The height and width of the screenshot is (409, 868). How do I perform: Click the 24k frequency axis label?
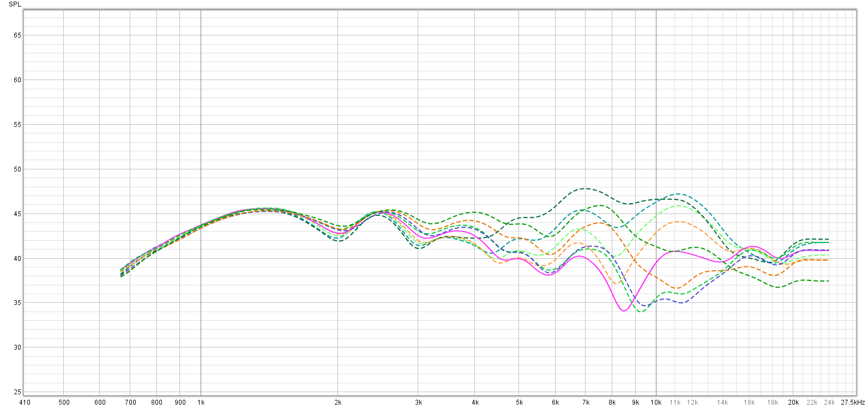click(829, 402)
